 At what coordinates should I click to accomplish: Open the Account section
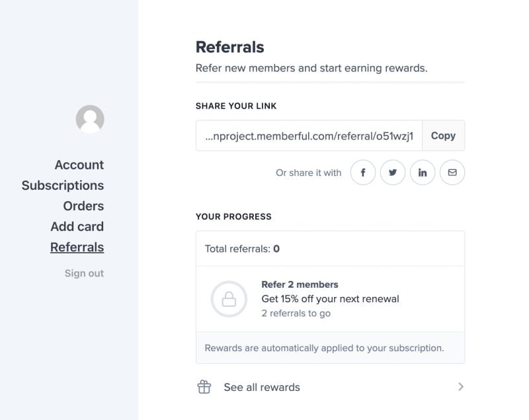pos(79,165)
